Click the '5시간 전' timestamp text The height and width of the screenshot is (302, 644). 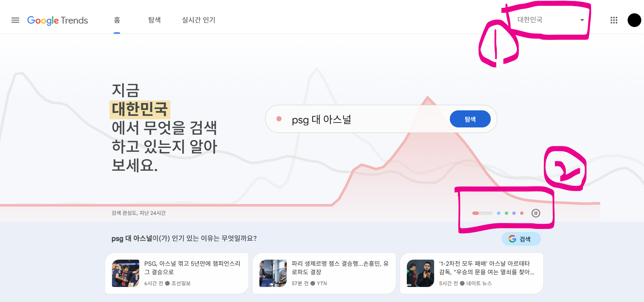coord(448,283)
